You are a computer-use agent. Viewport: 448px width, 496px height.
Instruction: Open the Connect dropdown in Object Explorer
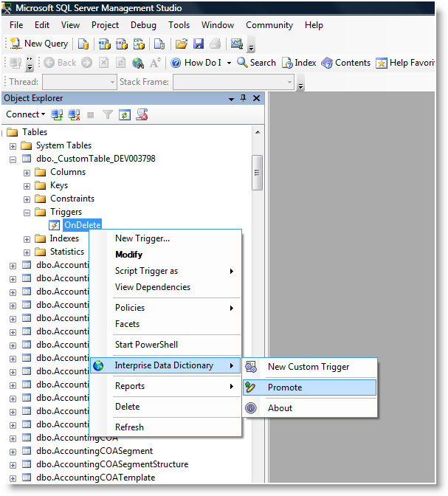[x=25, y=114]
